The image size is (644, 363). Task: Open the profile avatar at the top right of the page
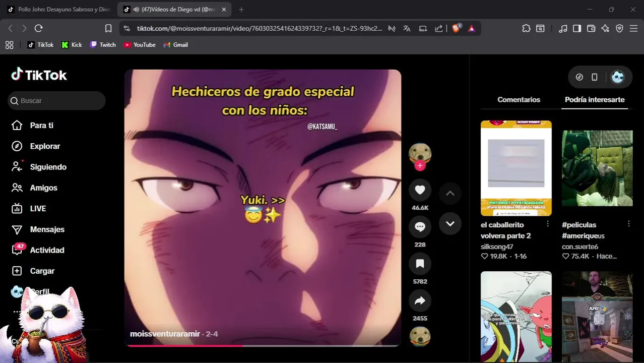pos(617,77)
